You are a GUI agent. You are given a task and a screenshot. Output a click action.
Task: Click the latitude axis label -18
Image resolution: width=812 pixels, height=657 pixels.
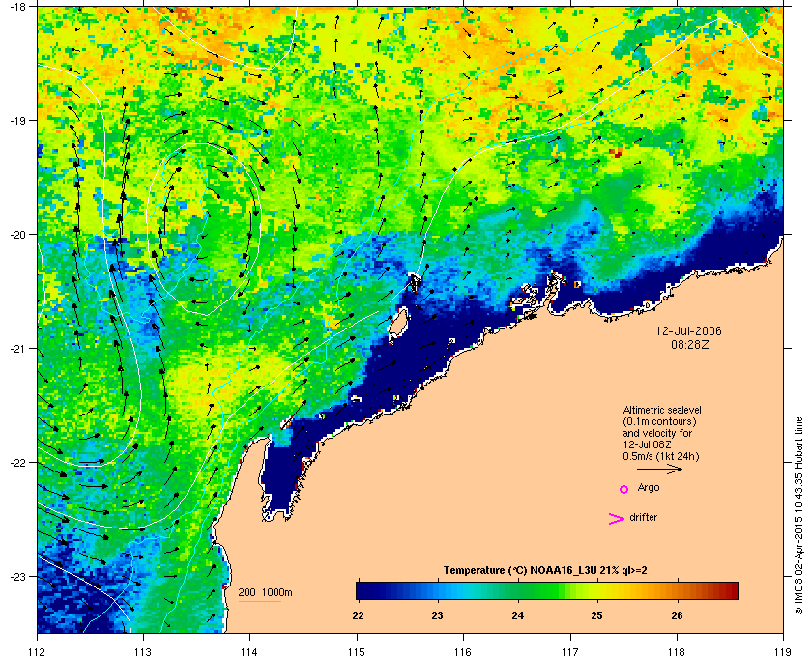tap(17, 7)
